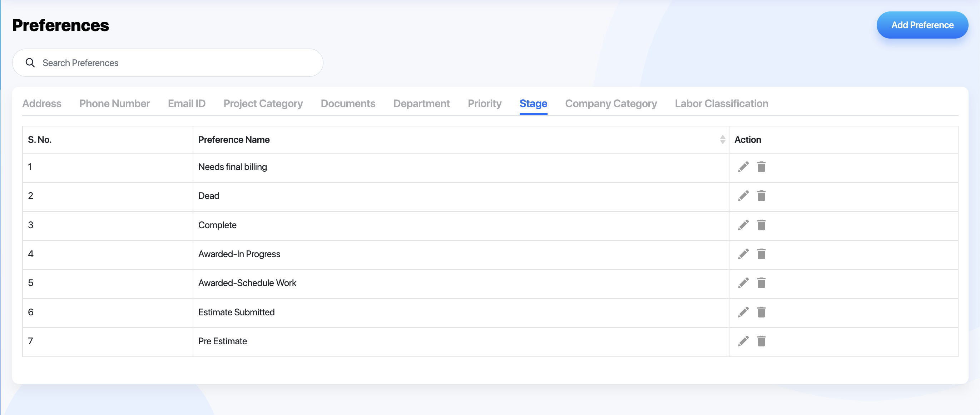This screenshot has width=980, height=415.
Task: Click the Preferences page heading
Action: click(x=61, y=25)
